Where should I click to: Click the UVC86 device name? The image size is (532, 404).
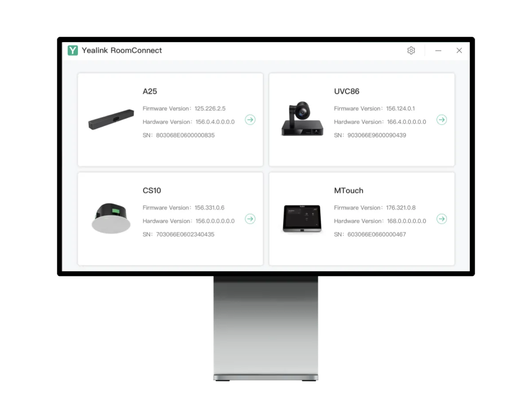coord(347,92)
